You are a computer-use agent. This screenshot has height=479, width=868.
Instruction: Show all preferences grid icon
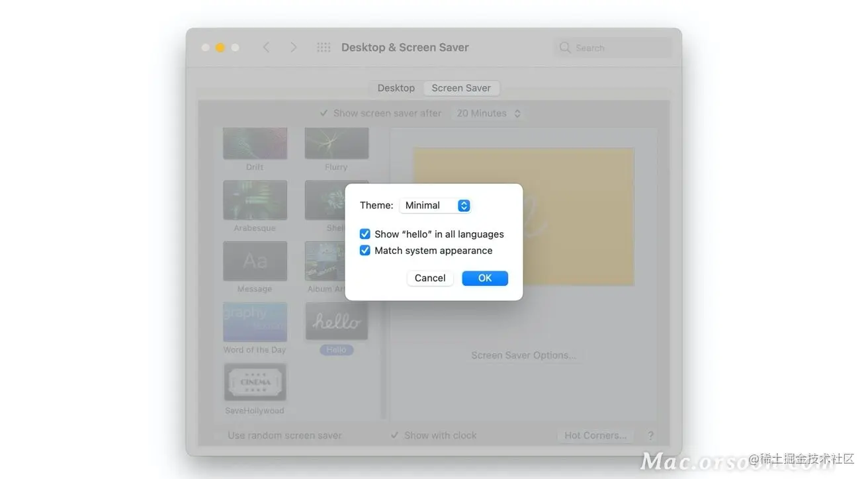[324, 48]
